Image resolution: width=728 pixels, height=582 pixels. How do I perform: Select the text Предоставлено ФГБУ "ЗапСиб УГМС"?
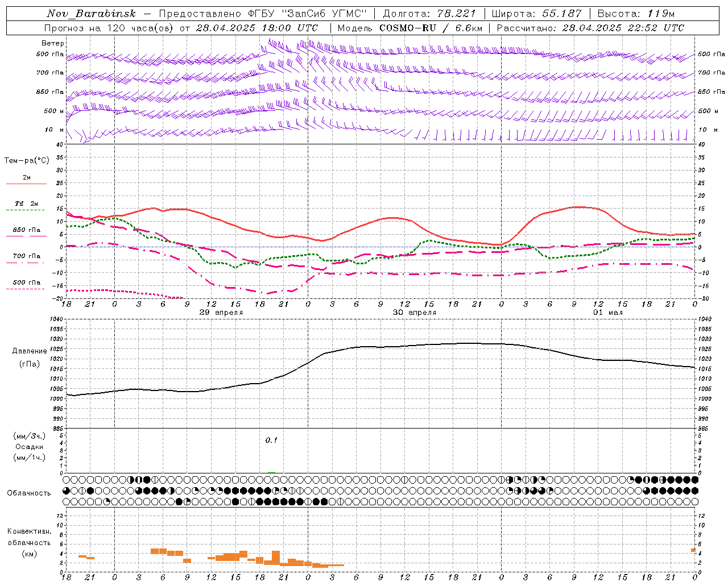point(263,14)
